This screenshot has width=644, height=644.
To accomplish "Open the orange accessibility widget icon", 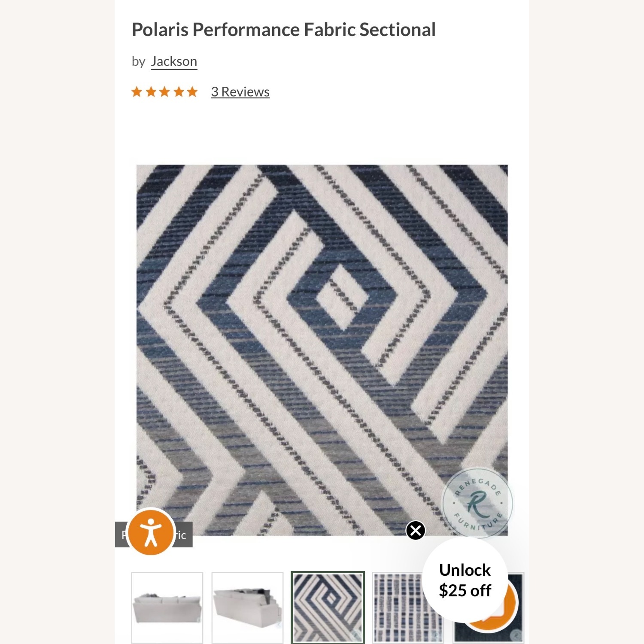I will [x=151, y=532].
